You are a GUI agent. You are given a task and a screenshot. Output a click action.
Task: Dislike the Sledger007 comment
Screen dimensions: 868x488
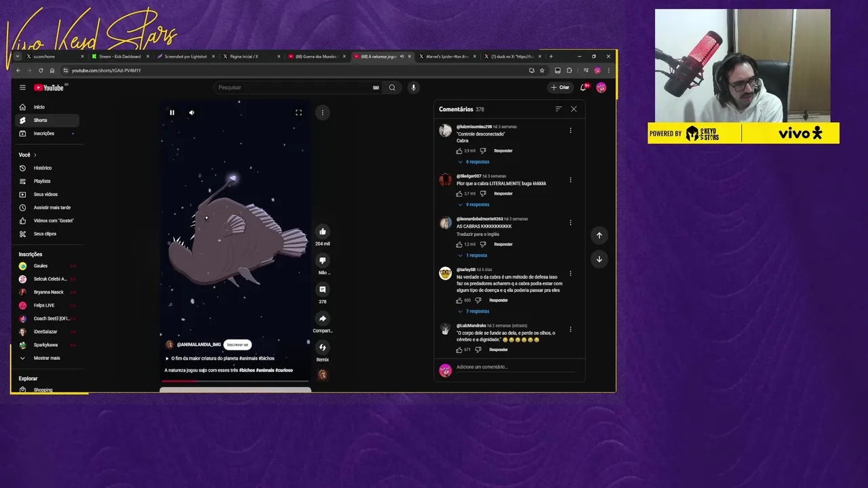(x=483, y=193)
